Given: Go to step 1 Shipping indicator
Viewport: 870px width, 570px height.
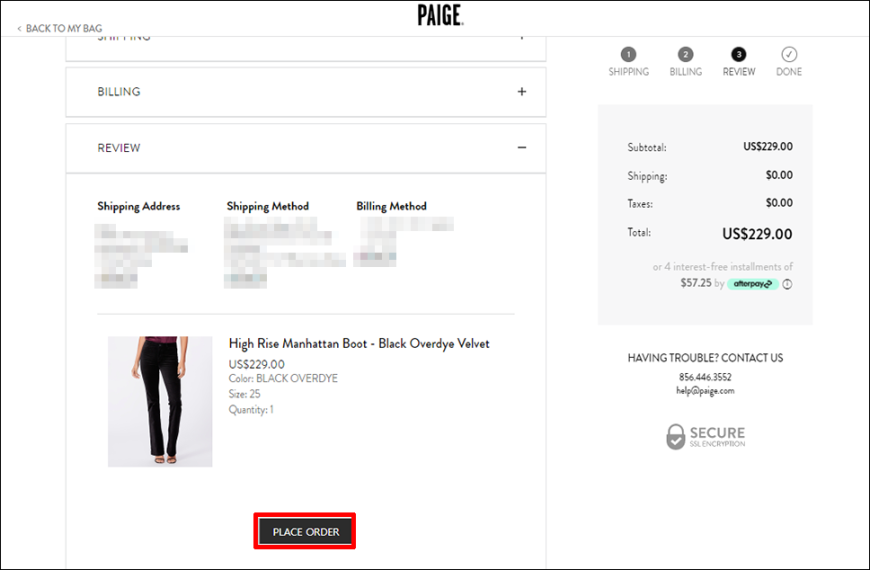Looking at the screenshot, I should [x=628, y=62].
